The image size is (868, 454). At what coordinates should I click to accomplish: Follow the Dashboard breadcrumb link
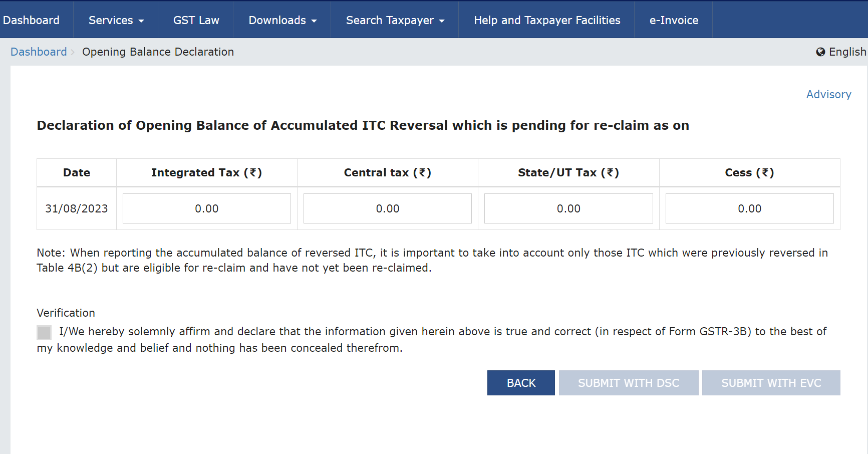click(x=39, y=52)
